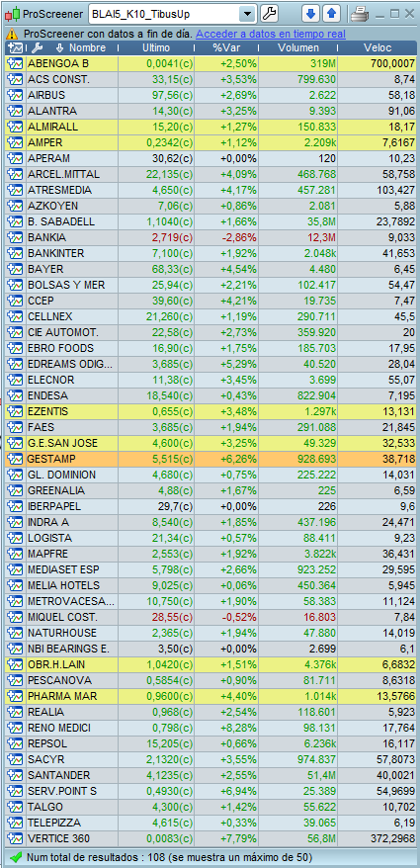The width and height of the screenshot is (420, 868).
Task: Select the BLAI5_K10_TibusUp combo box field
Action: (x=172, y=13)
